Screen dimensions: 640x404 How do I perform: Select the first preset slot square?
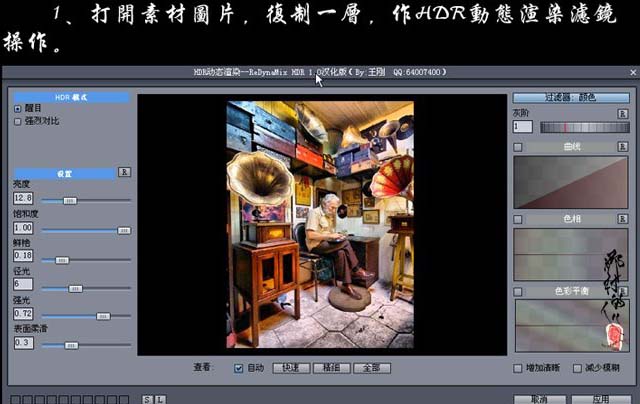17,399
